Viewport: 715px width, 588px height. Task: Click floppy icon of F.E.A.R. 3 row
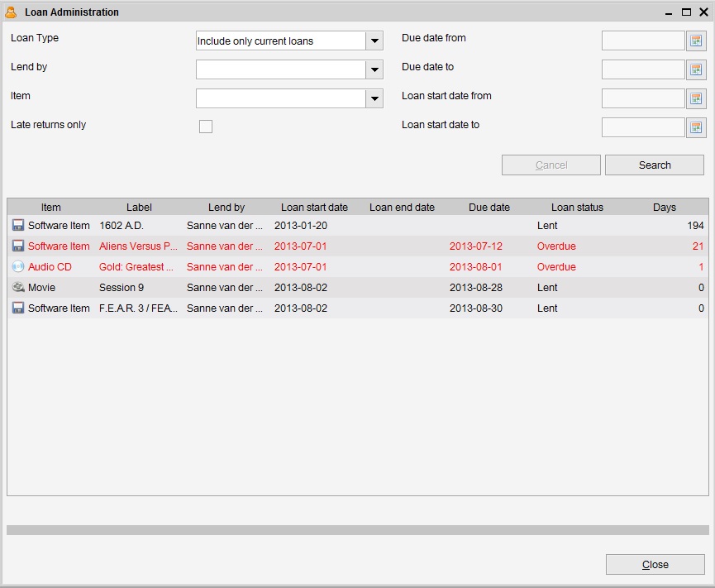[x=18, y=308]
